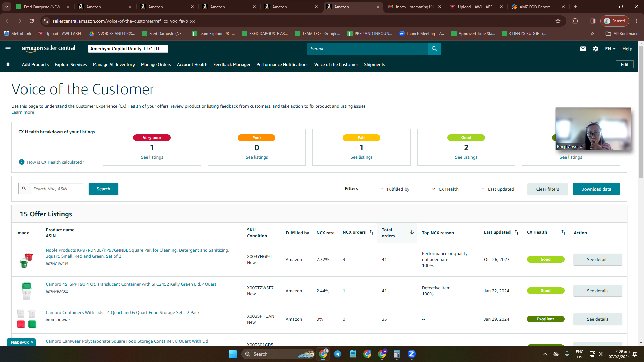This screenshot has width=644, height=362.
Task: Open the Chrome three-dot menu
Action: pyautogui.click(x=637, y=21)
